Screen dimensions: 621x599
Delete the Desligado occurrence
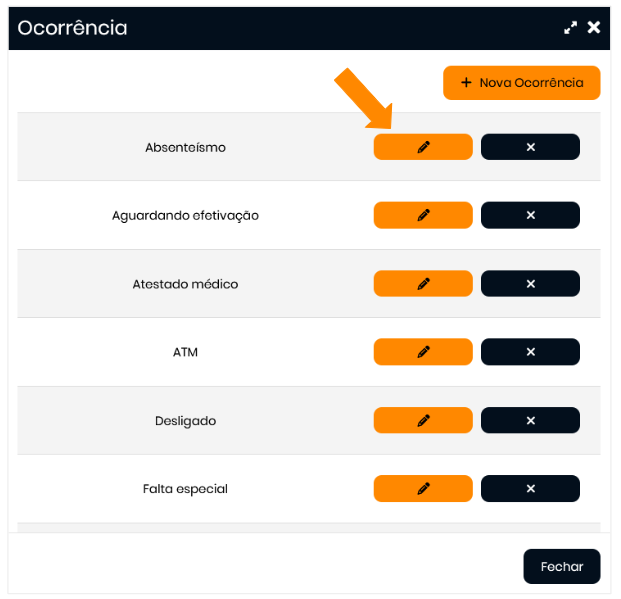pos(530,421)
